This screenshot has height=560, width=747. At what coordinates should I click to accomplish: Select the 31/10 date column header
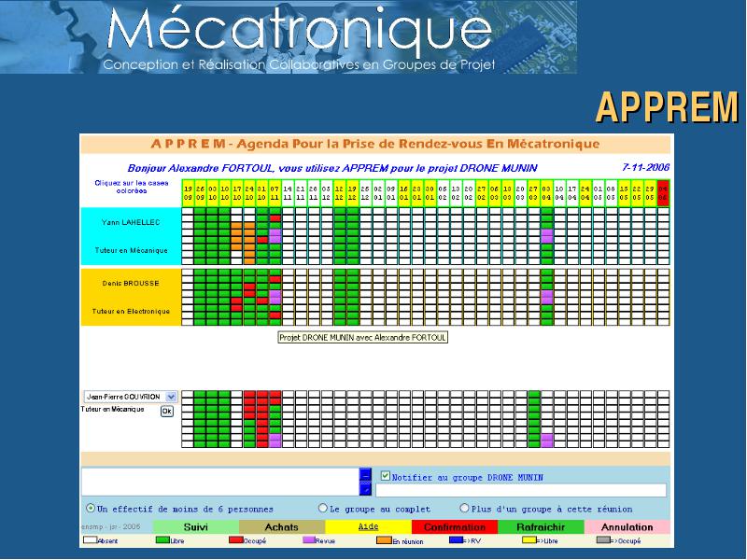[x=262, y=193]
